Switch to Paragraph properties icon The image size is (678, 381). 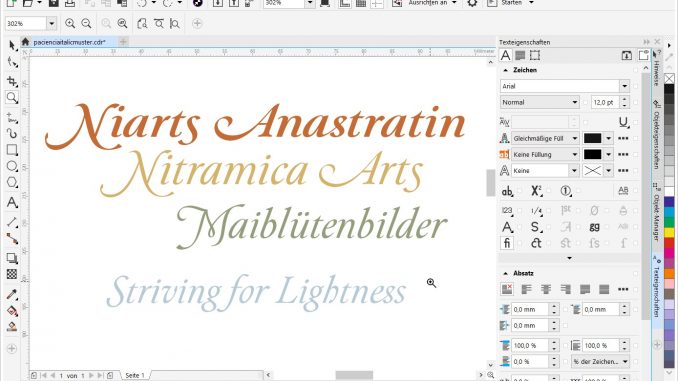pos(520,55)
